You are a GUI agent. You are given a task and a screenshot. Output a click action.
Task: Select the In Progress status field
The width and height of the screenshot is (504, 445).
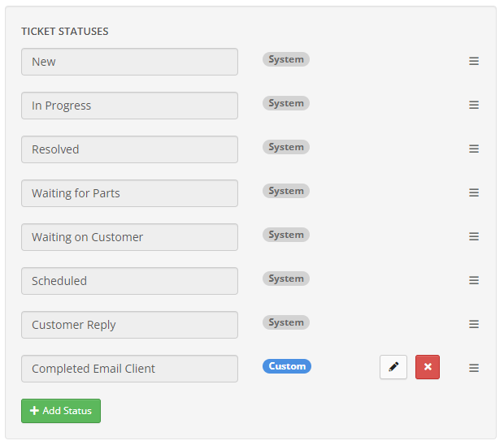(x=129, y=106)
